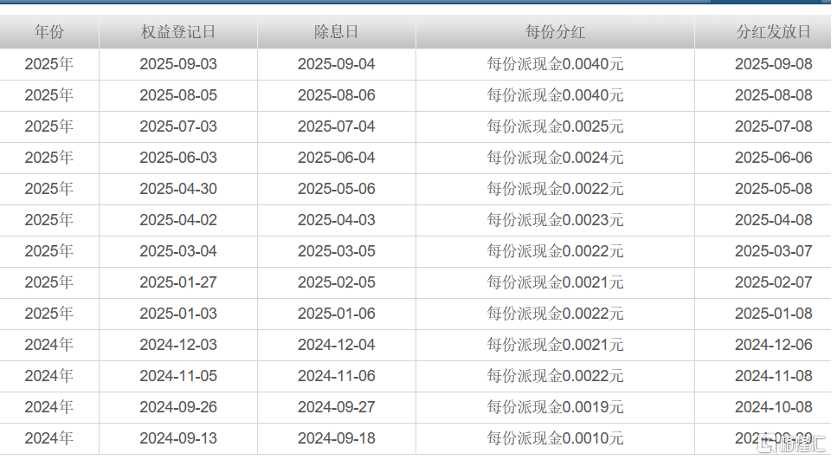Select record date 2025-04-30 cell
Viewport: 832px width, 460px height.
coord(178,188)
